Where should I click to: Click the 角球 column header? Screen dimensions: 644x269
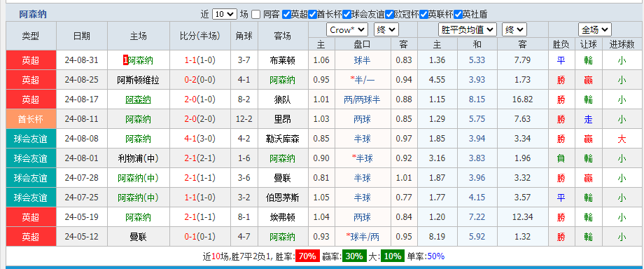click(x=244, y=36)
